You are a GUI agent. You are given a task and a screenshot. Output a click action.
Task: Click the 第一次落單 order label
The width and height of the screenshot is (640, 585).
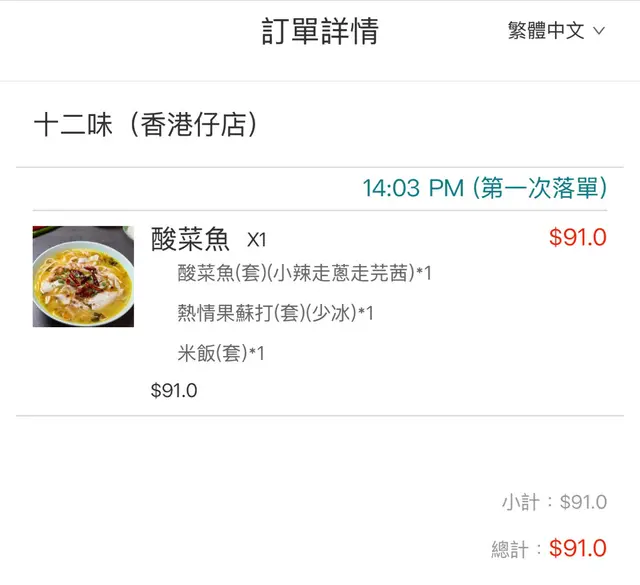tap(540, 188)
